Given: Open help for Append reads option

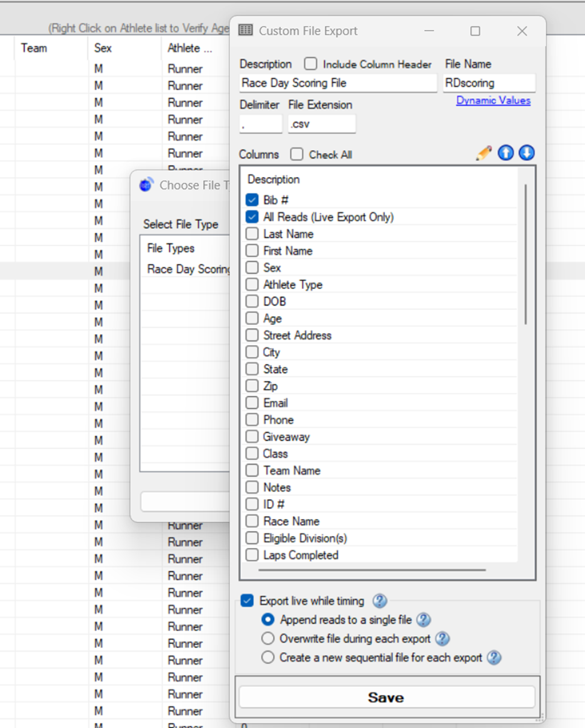Looking at the screenshot, I should pyautogui.click(x=424, y=620).
